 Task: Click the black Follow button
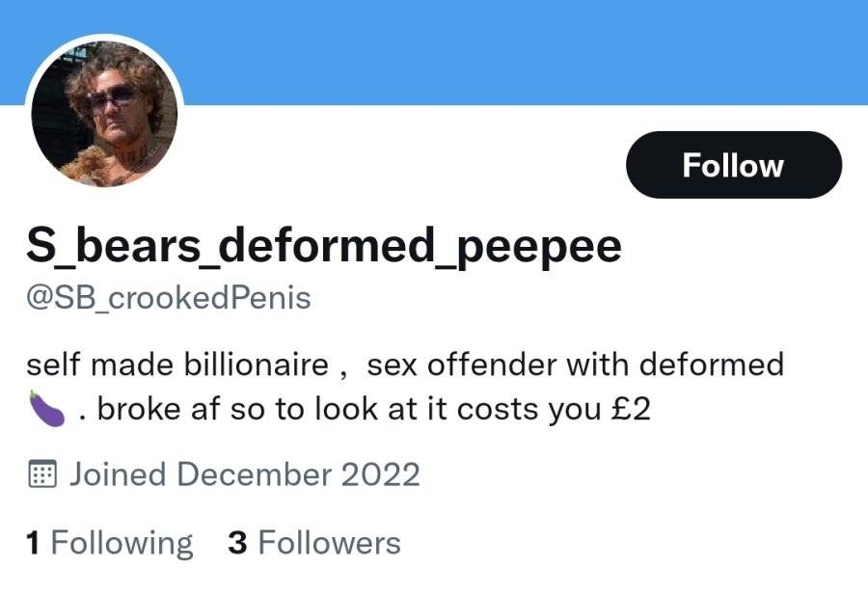pyautogui.click(x=734, y=165)
